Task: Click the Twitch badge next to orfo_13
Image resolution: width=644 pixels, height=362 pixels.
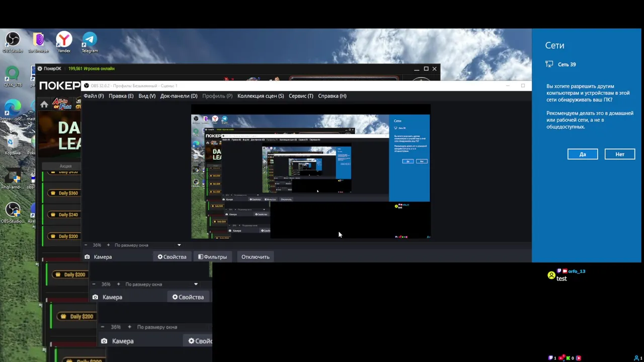Action: tap(559, 271)
